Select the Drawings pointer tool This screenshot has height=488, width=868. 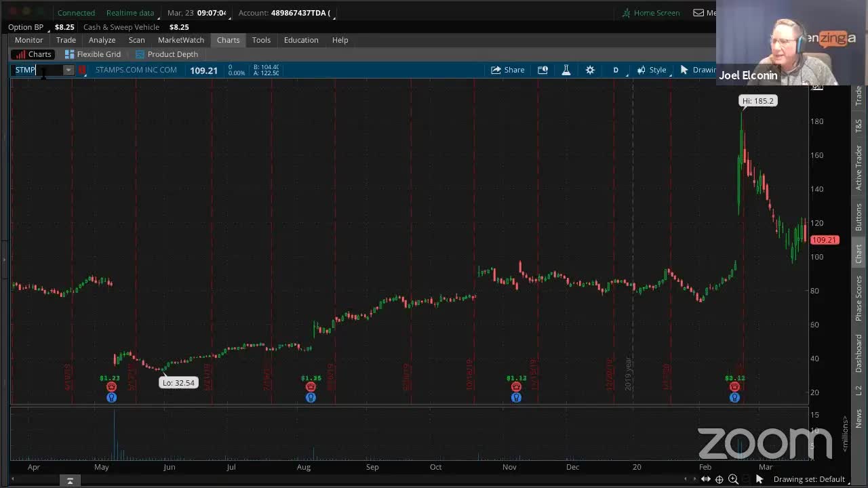coord(684,70)
